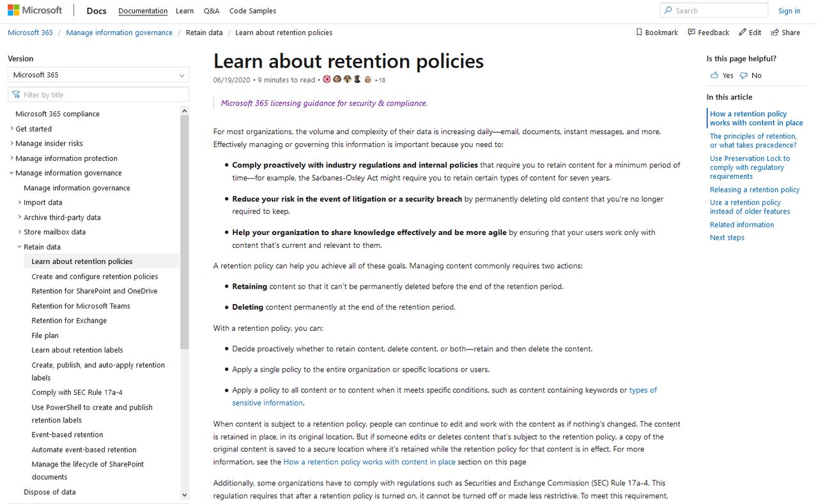
Task: Click the sidebar scrollbar down arrow
Action: 185,494
